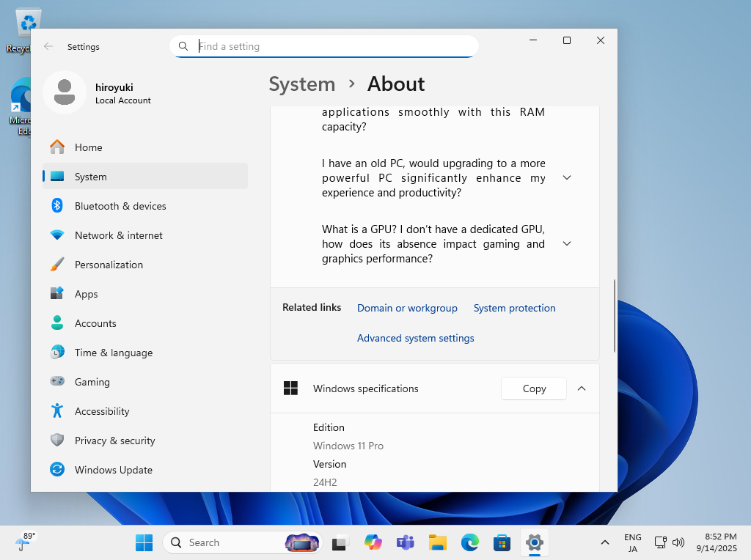Open Task View on the taskbar
The height and width of the screenshot is (560, 751).
[340, 542]
